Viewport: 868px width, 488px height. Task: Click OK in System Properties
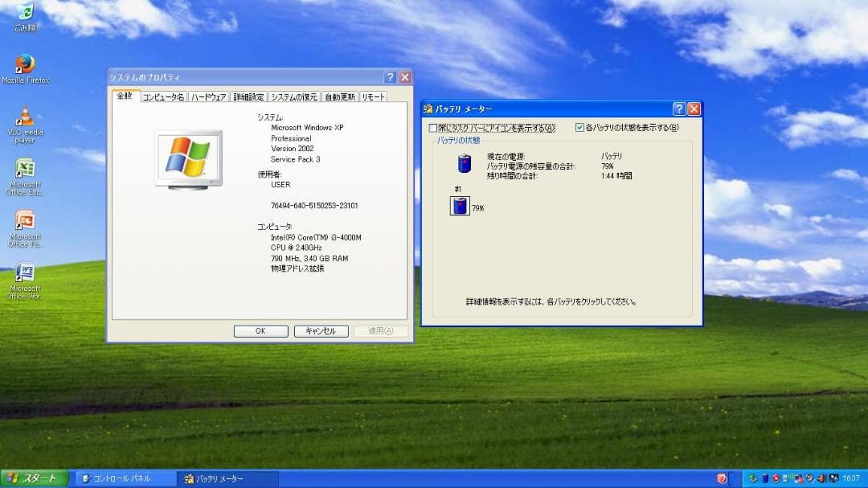[x=260, y=330]
